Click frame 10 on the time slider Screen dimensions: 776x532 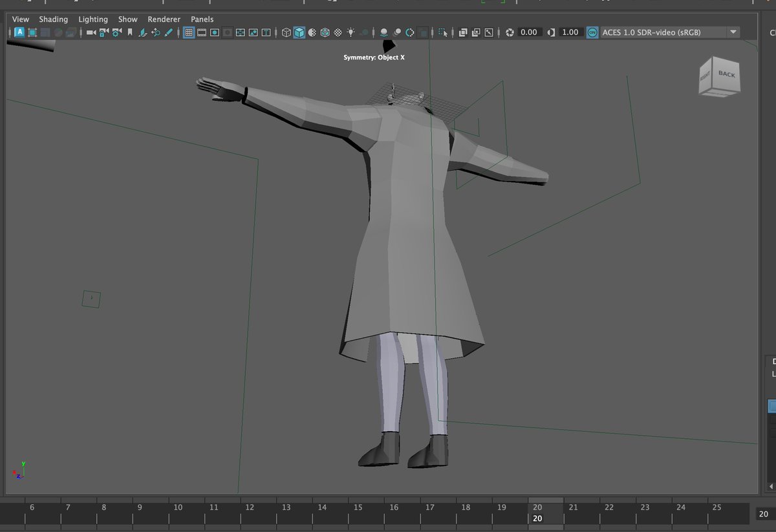tap(178, 507)
